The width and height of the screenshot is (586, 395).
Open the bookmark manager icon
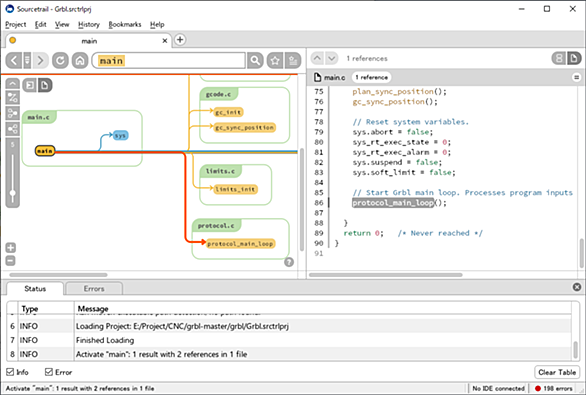click(293, 60)
